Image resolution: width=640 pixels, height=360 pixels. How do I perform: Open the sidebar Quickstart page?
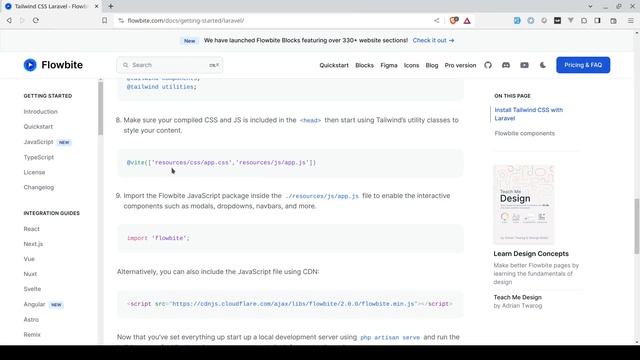pyautogui.click(x=38, y=127)
